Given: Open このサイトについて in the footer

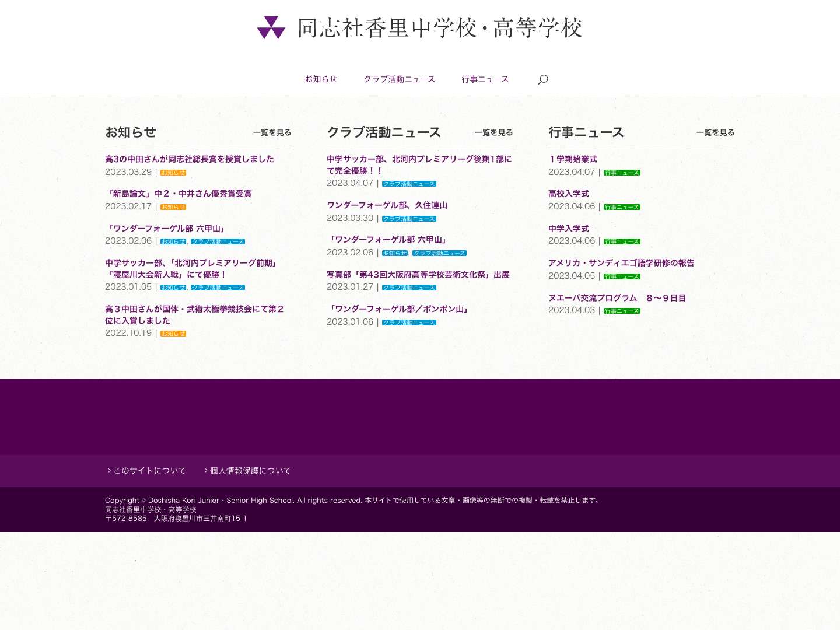Looking at the screenshot, I should (149, 470).
